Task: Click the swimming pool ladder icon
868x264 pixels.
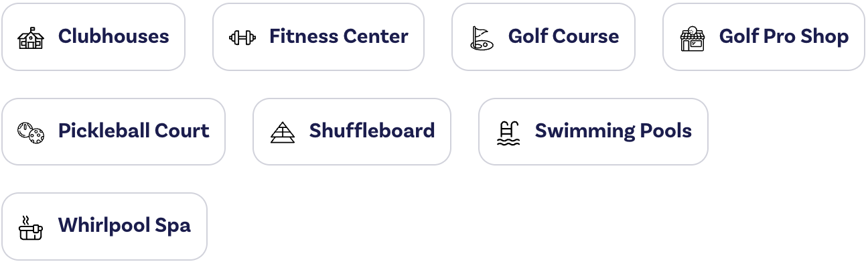Action: click(508, 132)
